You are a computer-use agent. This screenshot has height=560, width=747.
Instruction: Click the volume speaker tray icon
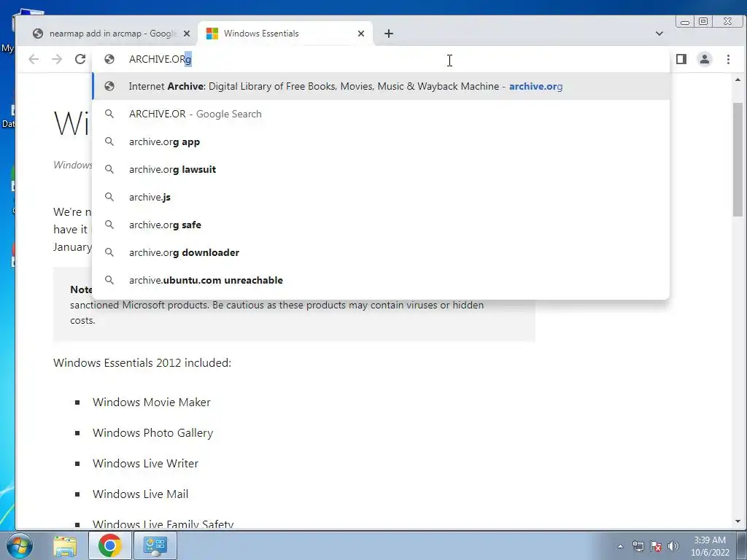[673, 546]
